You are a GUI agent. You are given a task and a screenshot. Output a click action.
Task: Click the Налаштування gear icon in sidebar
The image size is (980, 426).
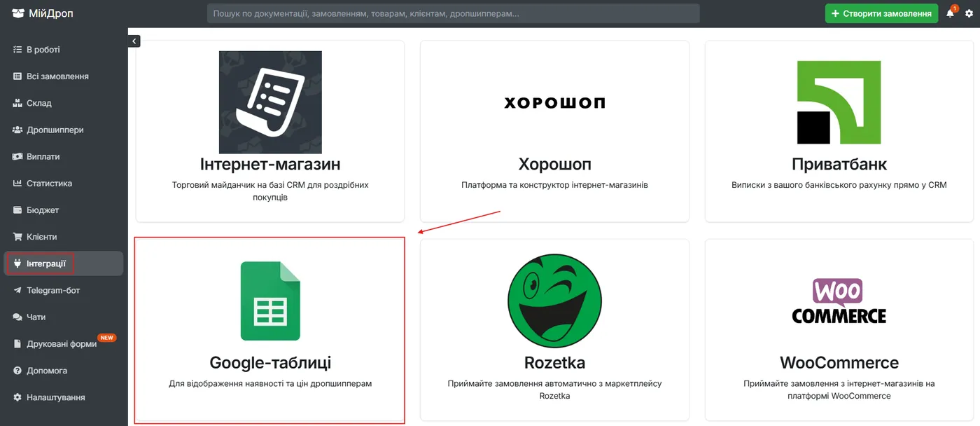tap(17, 397)
